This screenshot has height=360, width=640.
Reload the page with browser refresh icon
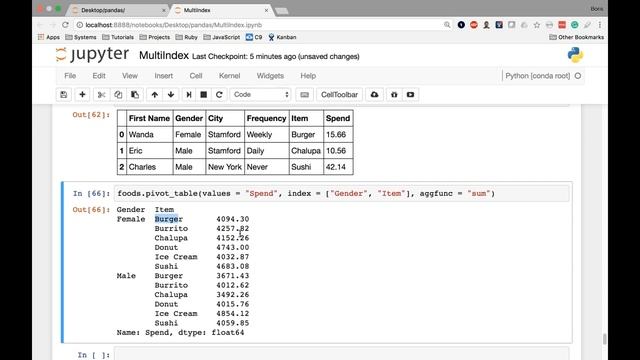coord(65,25)
